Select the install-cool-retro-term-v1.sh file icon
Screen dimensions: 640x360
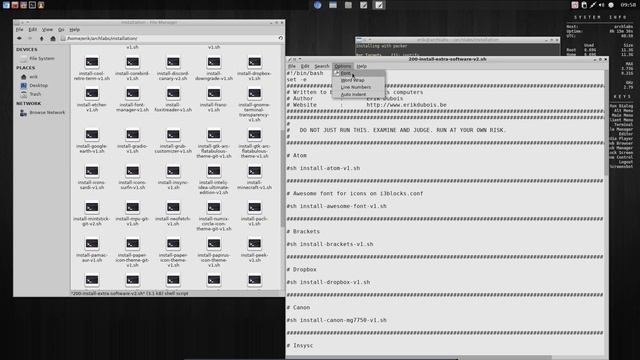pos(92,62)
